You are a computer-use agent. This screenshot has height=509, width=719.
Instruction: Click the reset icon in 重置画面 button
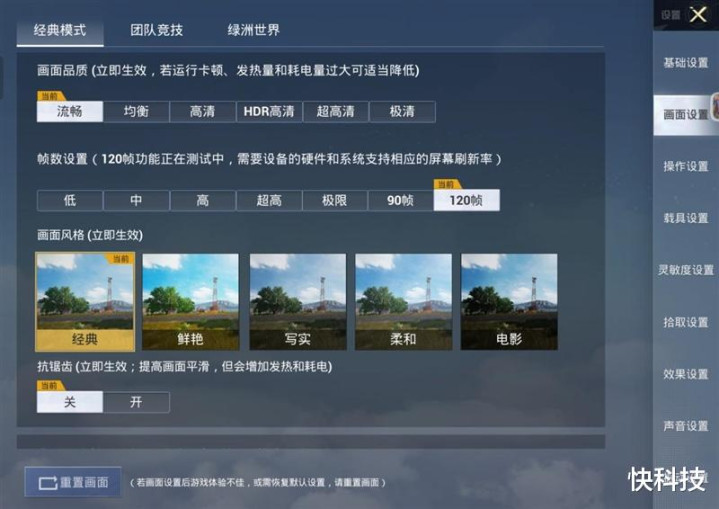48,483
